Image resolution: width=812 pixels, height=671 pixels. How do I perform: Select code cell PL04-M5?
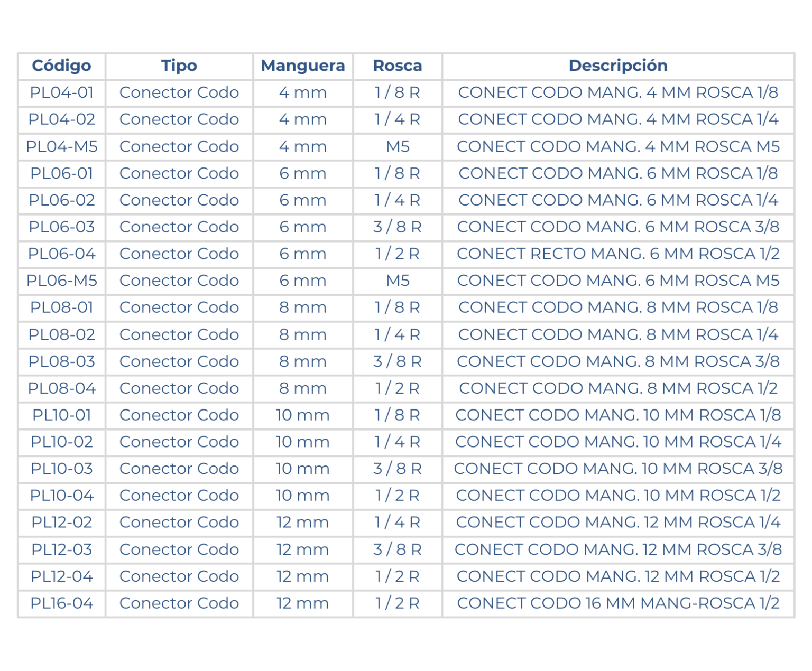pos(62,146)
